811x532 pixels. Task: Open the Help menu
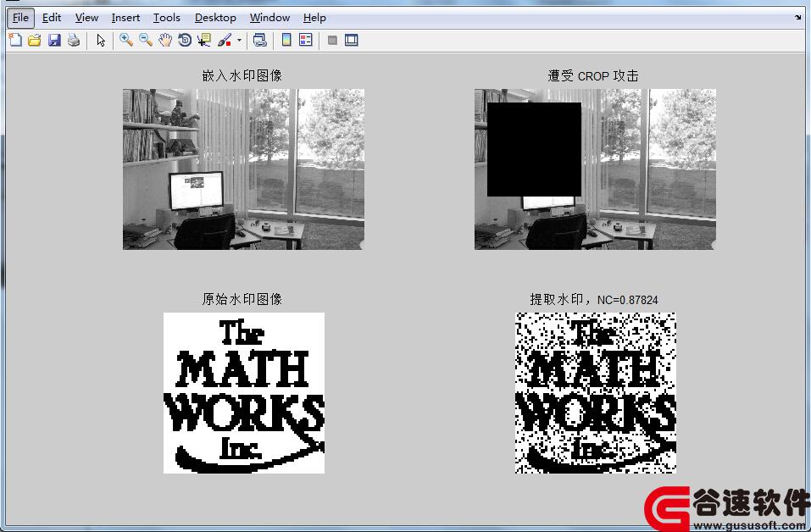click(x=314, y=18)
